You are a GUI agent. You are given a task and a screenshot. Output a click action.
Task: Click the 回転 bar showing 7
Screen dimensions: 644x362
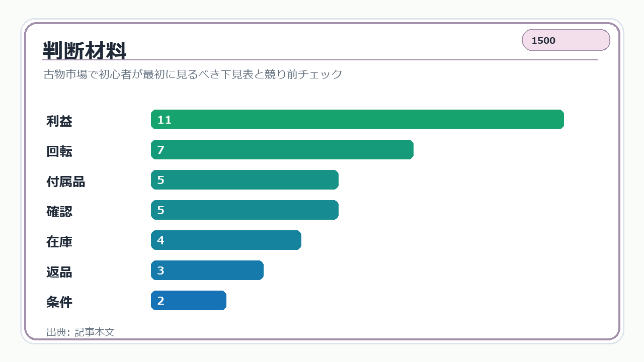pyautogui.click(x=282, y=150)
